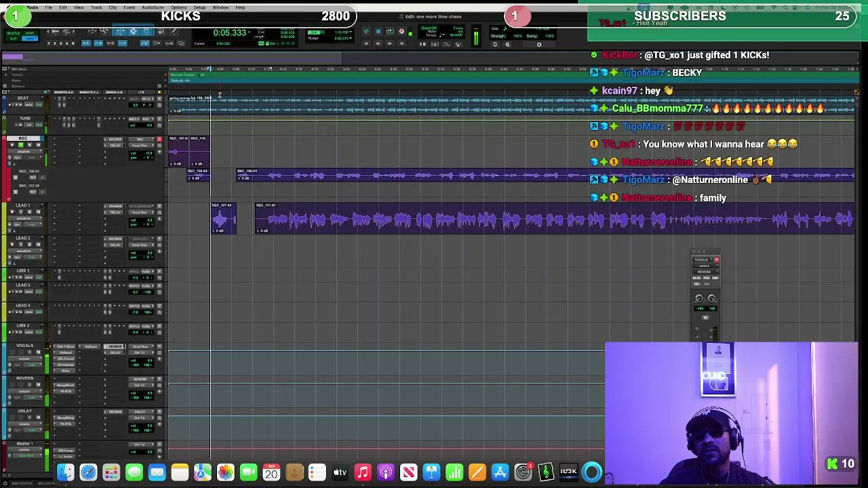Mute the LEAD 2 track
The image size is (868, 488).
(x=38, y=244)
